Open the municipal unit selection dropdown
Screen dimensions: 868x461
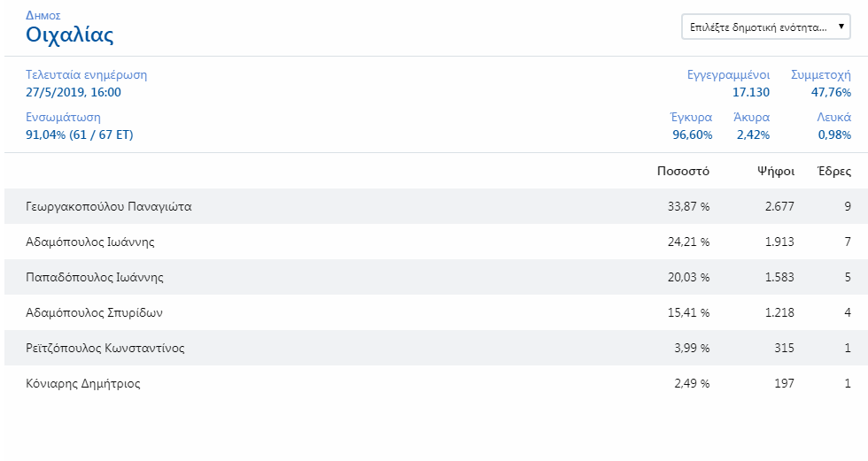765,27
